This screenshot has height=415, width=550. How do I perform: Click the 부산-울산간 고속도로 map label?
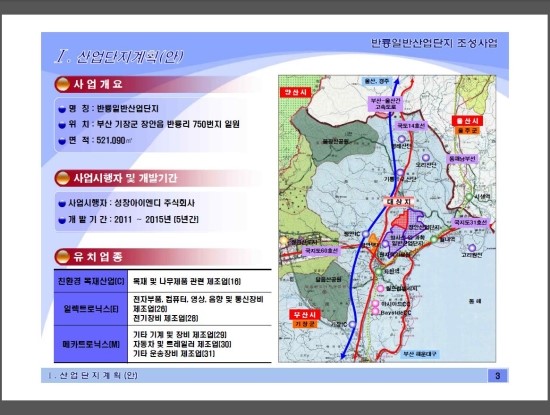[x=385, y=103]
